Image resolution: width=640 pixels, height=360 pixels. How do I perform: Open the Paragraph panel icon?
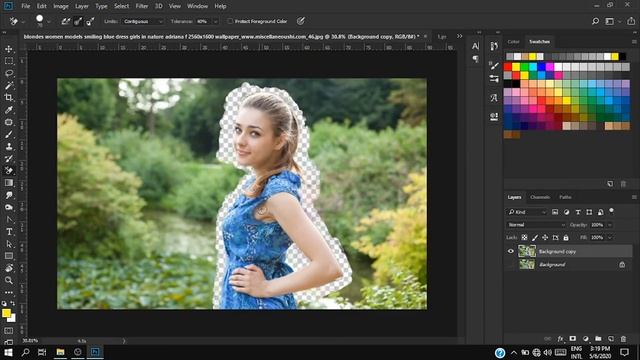[x=476, y=59]
